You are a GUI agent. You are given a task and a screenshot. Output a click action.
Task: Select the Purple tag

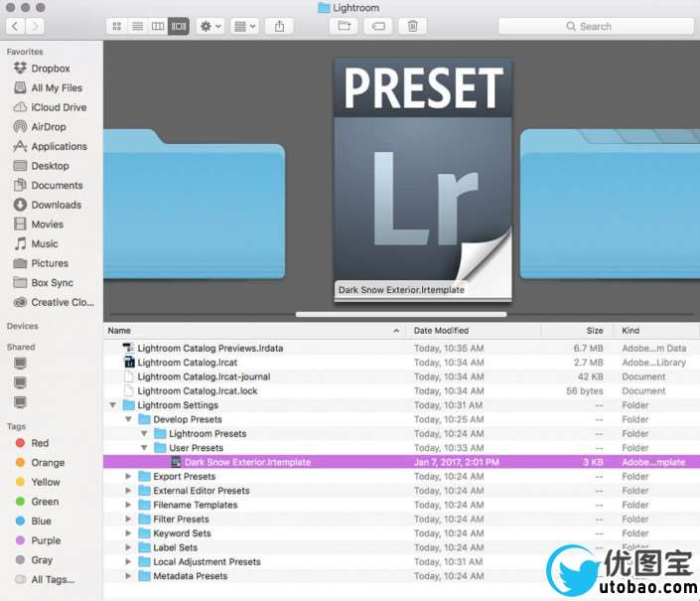pyautogui.click(x=46, y=540)
